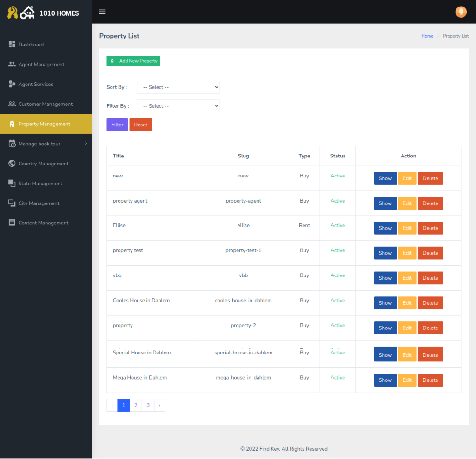This screenshot has width=476, height=459.
Task: Delete the Ellise property
Action: tap(430, 228)
